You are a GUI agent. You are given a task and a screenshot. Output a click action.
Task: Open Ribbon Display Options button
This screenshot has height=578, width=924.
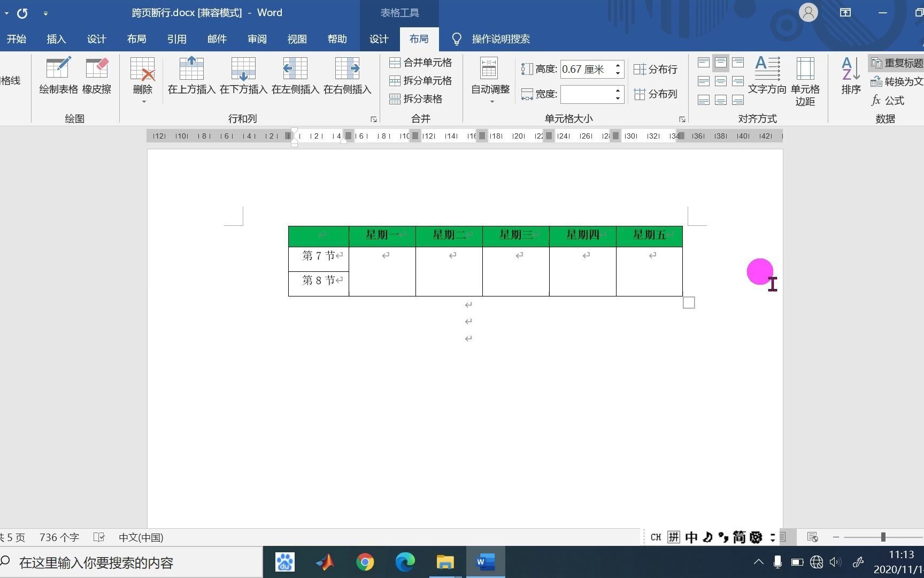coord(845,12)
